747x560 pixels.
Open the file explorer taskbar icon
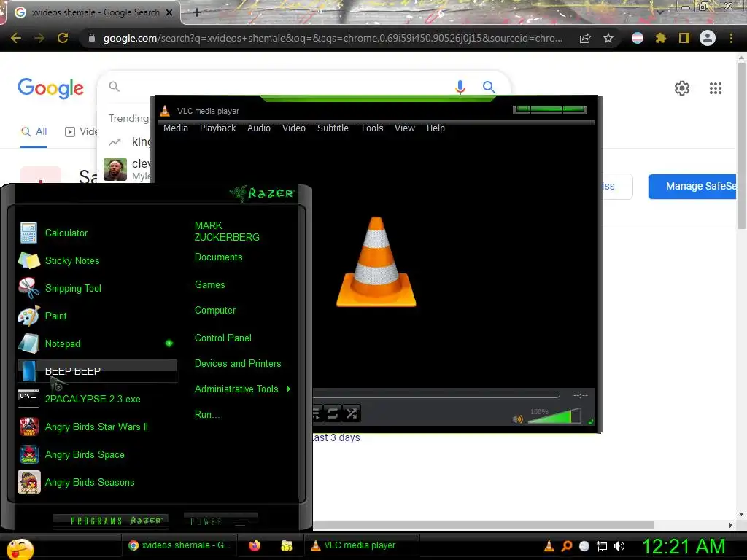286,545
